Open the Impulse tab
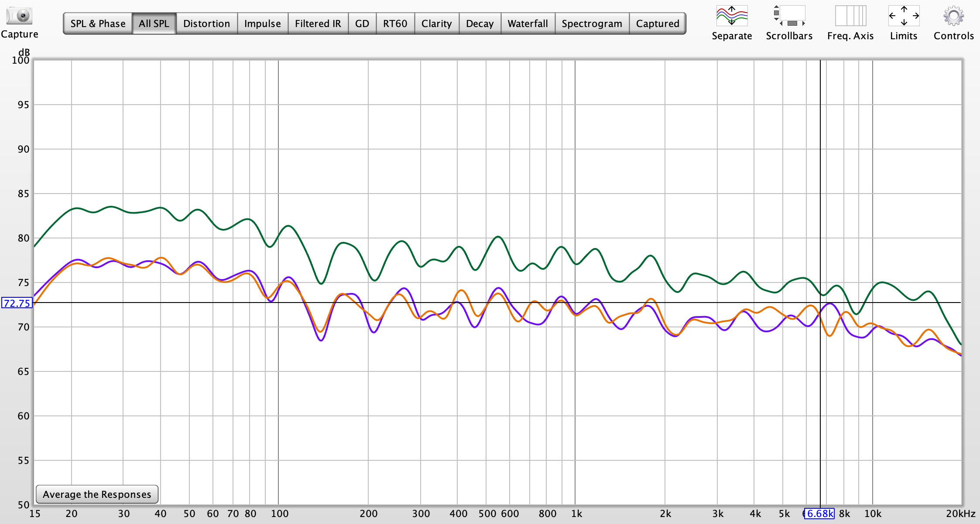Viewport: 980px width, 524px height. pyautogui.click(x=262, y=24)
